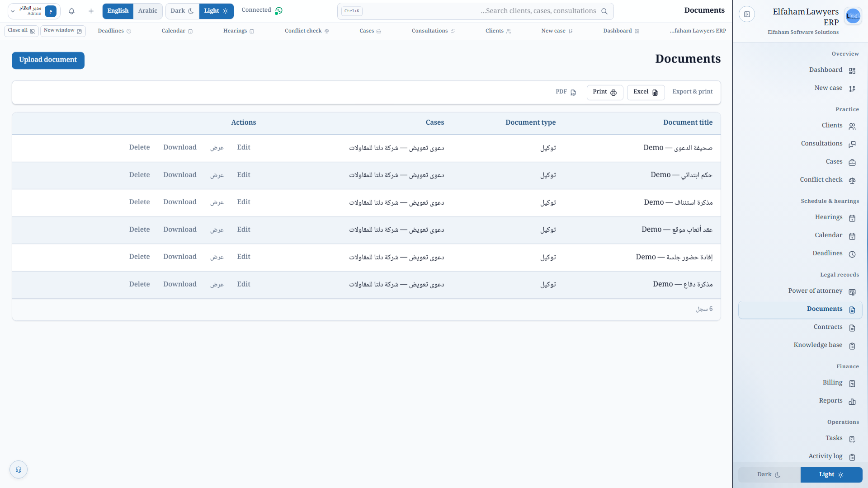868x488 pixels.
Task: Switch language to Arabic
Action: (x=148, y=11)
